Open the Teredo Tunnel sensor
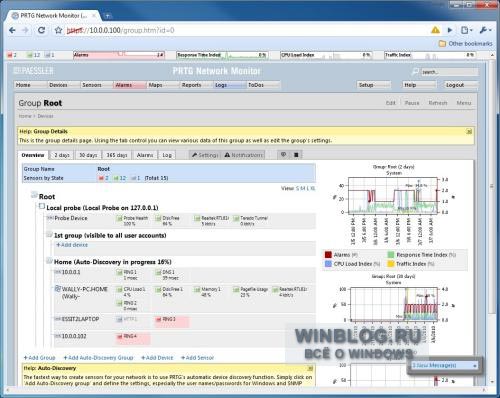Viewport: 500px width, 398px height. [251, 221]
